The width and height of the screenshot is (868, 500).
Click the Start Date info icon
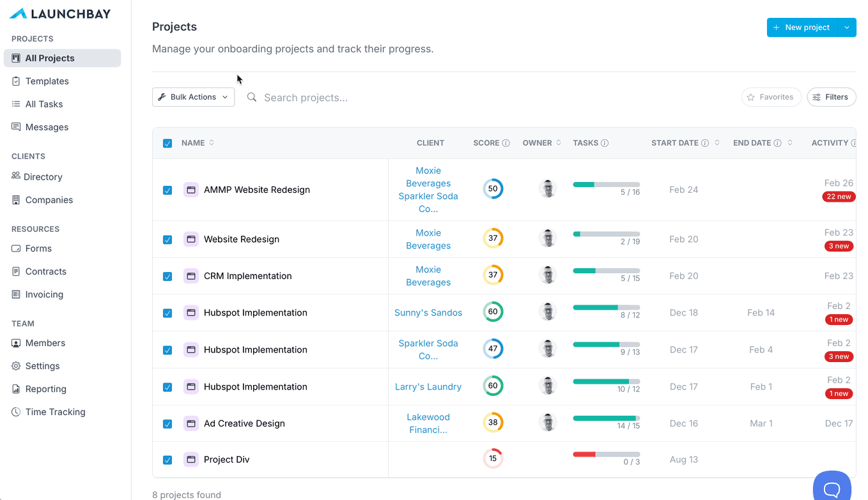[x=705, y=143]
